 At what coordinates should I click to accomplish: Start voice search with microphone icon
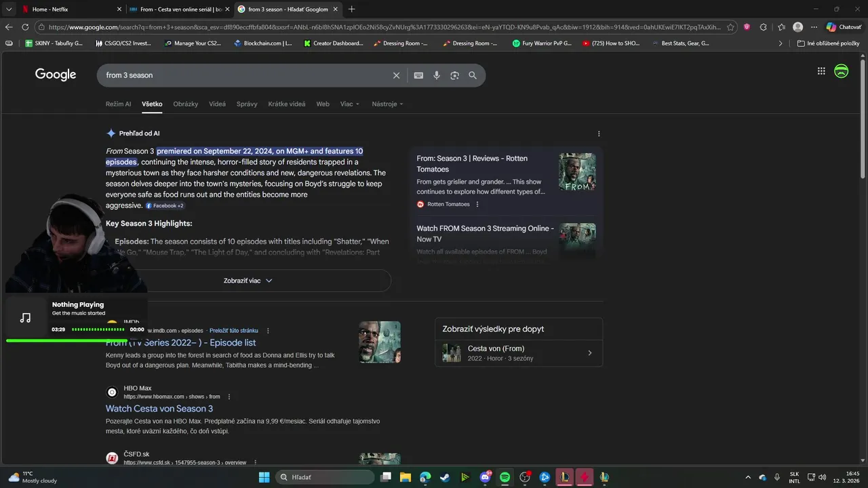[x=437, y=75]
